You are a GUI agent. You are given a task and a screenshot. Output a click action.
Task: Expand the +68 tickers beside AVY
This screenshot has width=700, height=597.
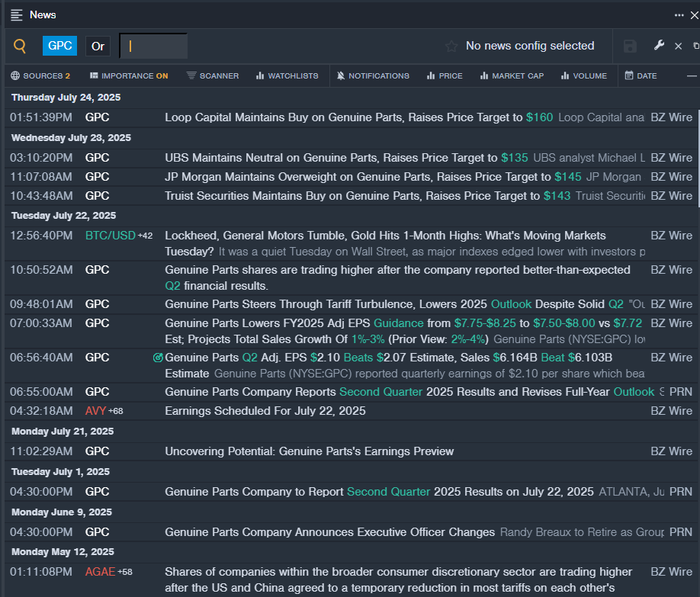(116, 411)
